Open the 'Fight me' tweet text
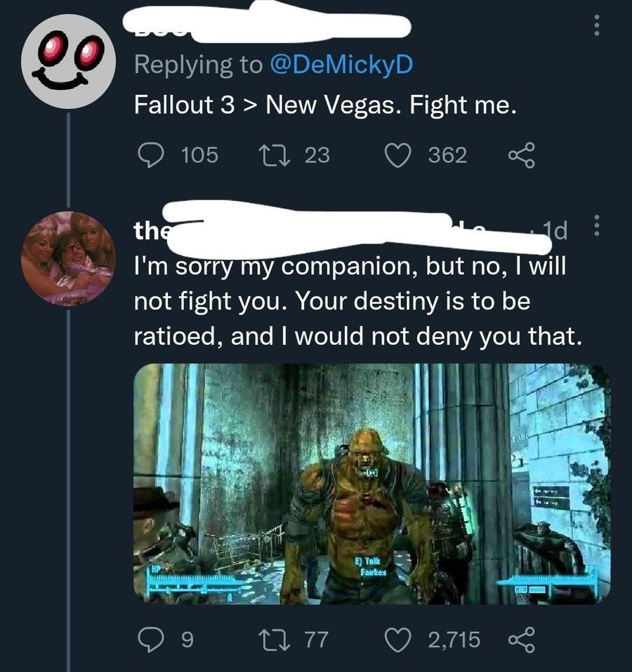Viewport: 632px width, 672px height. (x=325, y=105)
